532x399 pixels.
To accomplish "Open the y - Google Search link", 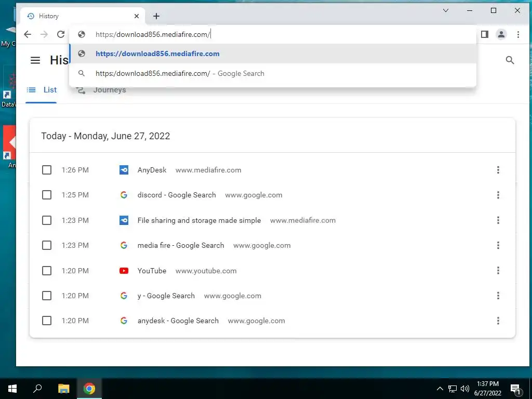I will point(166,296).
